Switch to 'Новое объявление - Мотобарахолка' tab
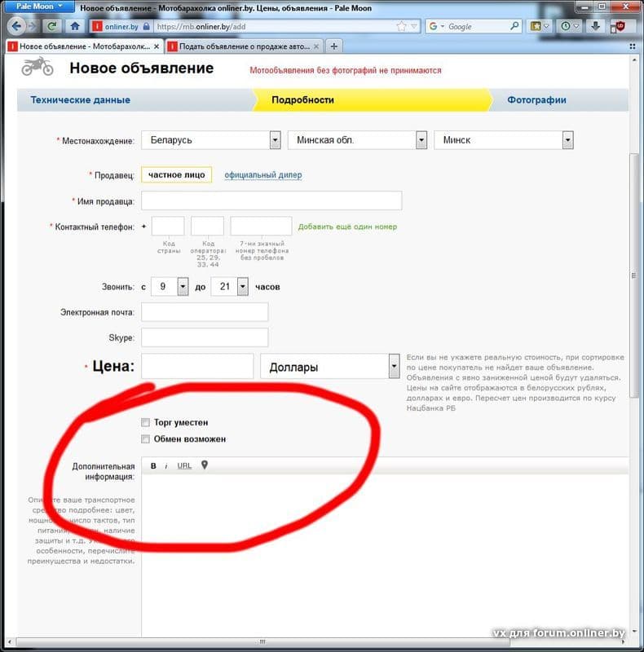Screen dimensions: 644x652 (85, 46)
